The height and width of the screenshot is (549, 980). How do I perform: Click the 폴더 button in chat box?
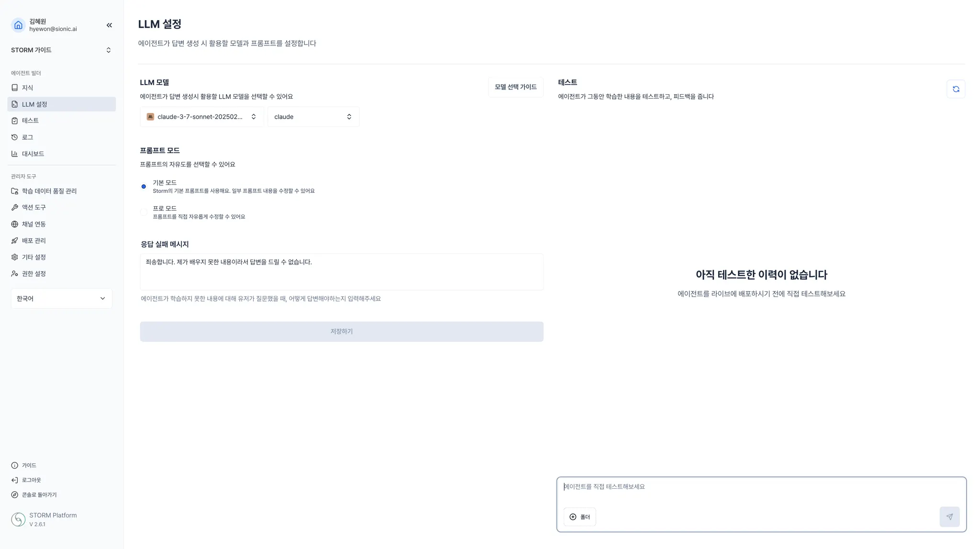pyautogui.click(x=579, y=517)
